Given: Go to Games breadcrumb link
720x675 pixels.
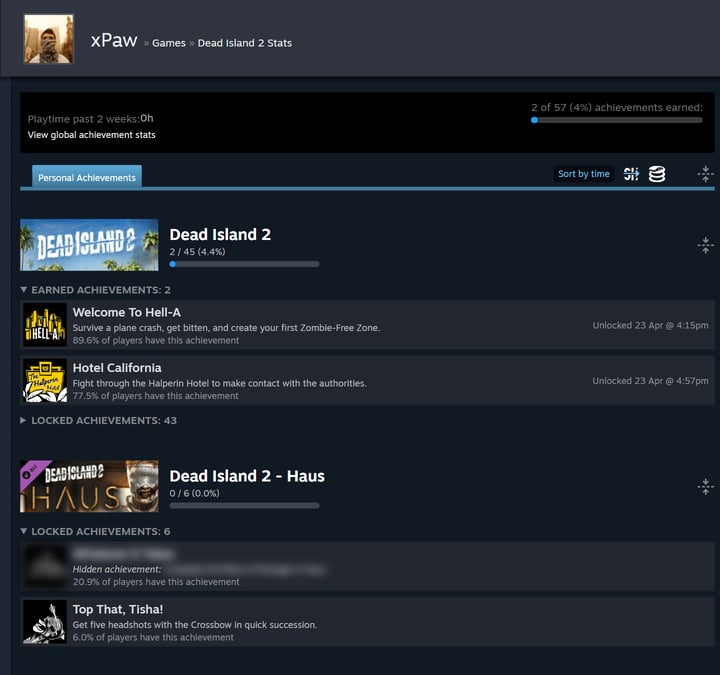Looking at the screenshot, I should click(x=169, y=43).
